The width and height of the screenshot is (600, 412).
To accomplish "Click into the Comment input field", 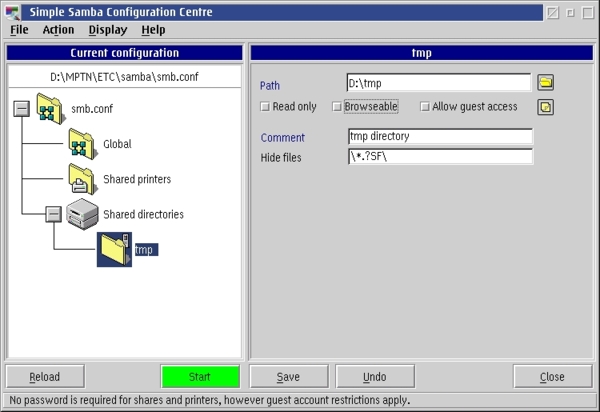I will pos(440,136).
